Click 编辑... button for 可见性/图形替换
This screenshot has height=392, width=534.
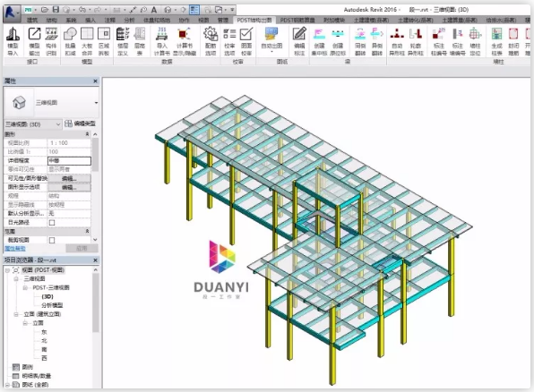(70, 178)
